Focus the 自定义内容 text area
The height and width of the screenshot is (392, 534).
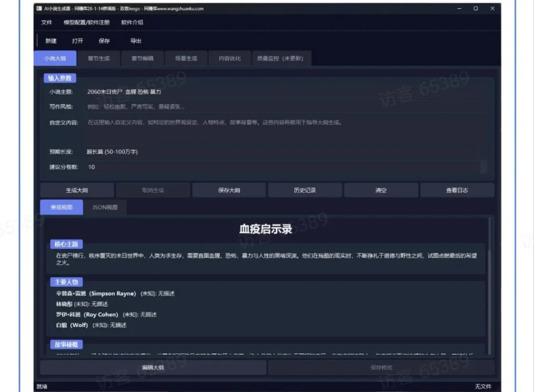[x=285, y=130]
